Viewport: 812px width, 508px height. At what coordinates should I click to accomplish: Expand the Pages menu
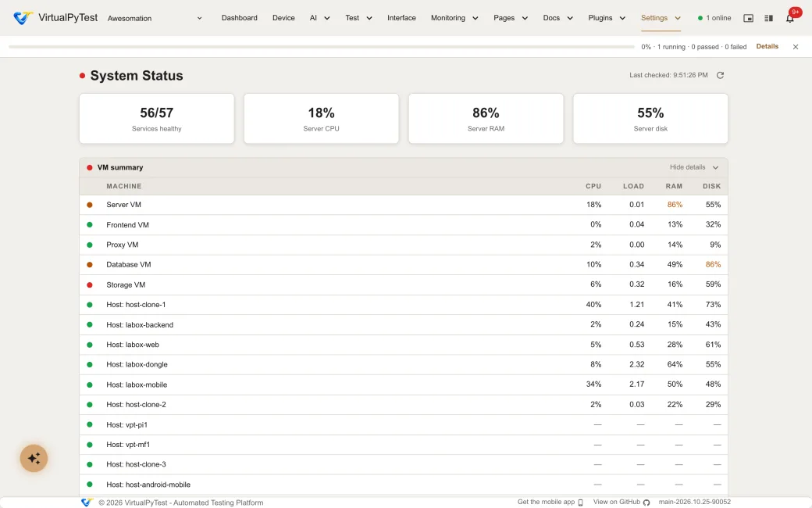pos(511,18)
